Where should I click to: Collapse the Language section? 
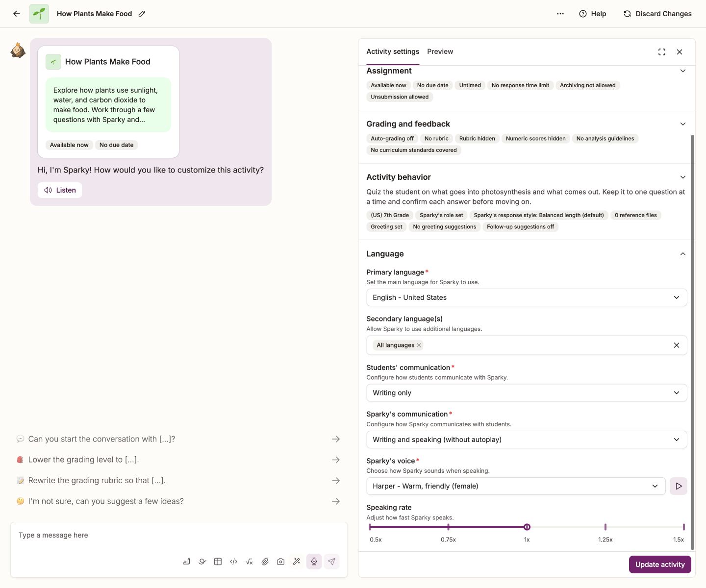tap(683, 254)
